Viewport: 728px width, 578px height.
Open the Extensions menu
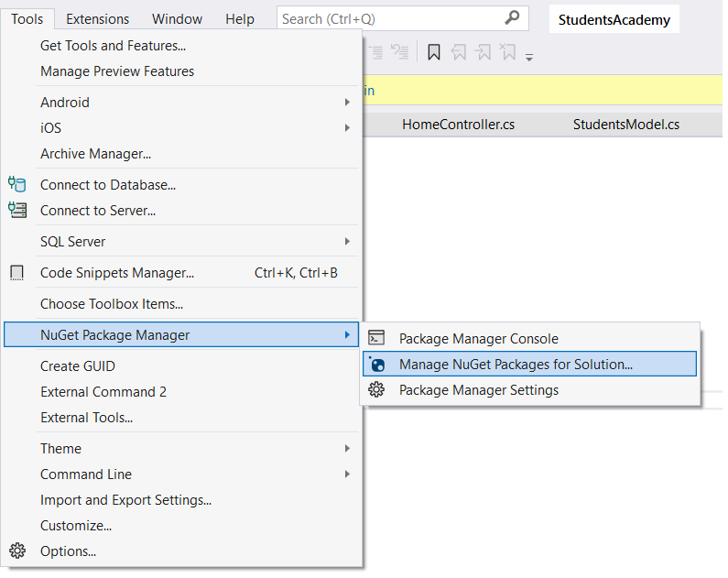click(x=97, y=19)
